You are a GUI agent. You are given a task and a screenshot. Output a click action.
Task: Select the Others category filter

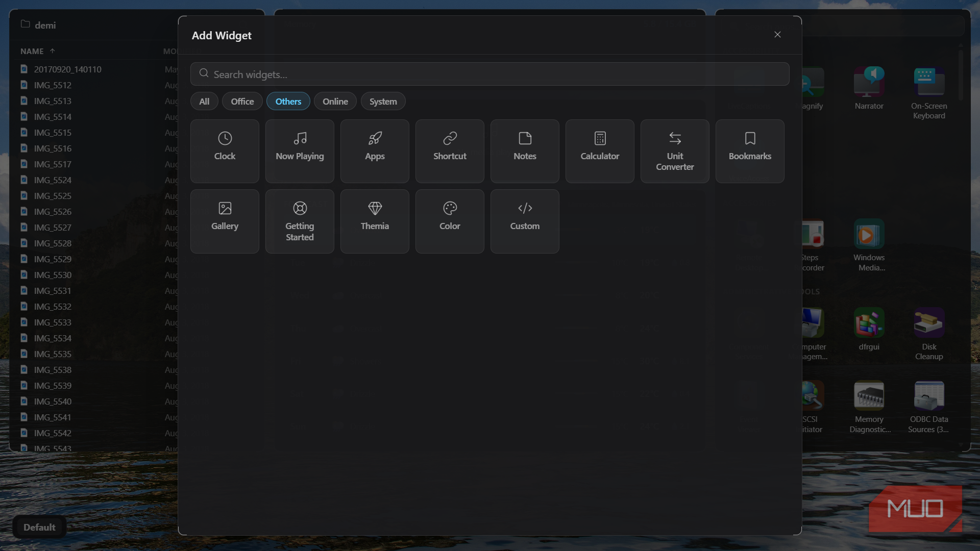(x=288, y=101)
